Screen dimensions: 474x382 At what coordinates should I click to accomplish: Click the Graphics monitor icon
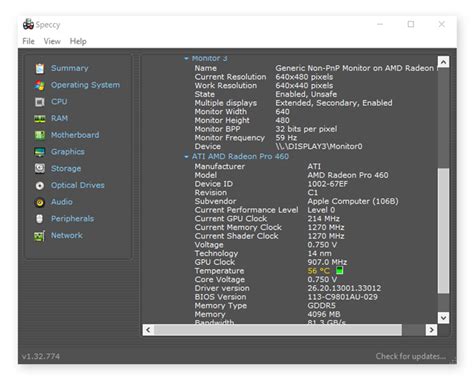40,152
